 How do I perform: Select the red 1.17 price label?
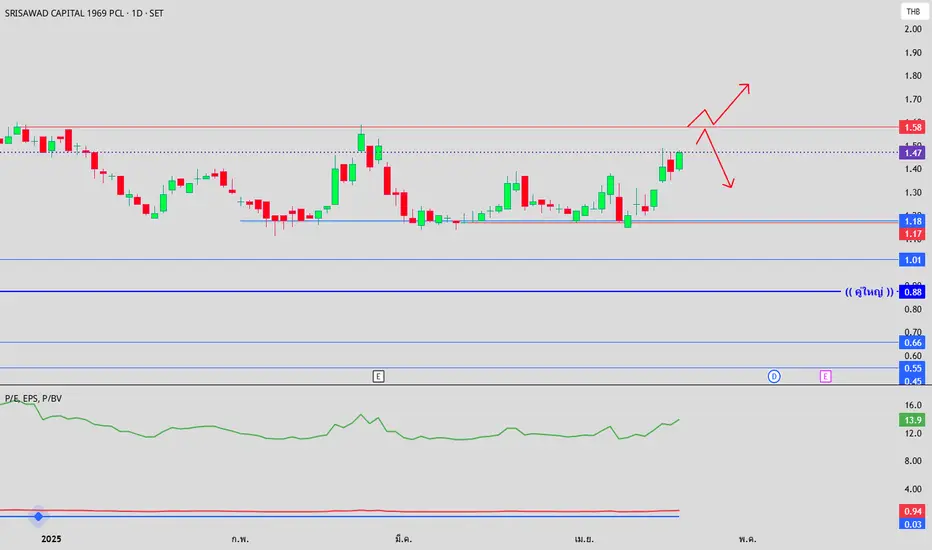point(912,234)
